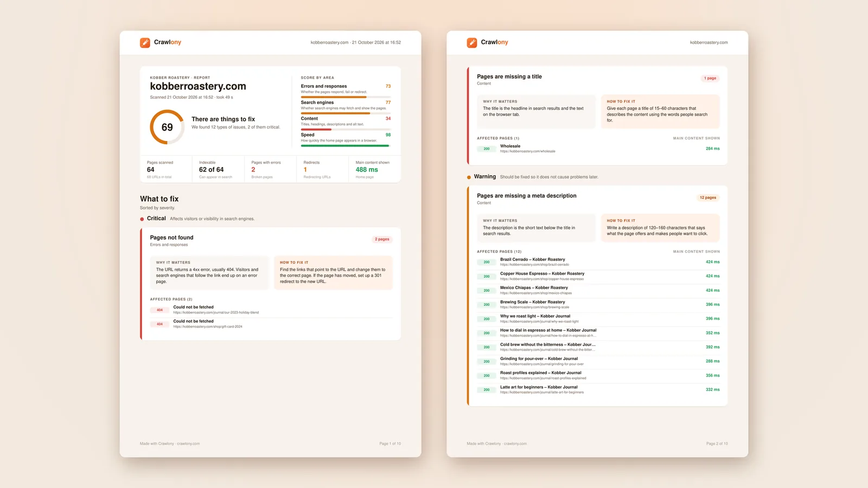Click the Main content shown 488 ms card
Viewport: 868px width, 488px height.
[375, 169]
